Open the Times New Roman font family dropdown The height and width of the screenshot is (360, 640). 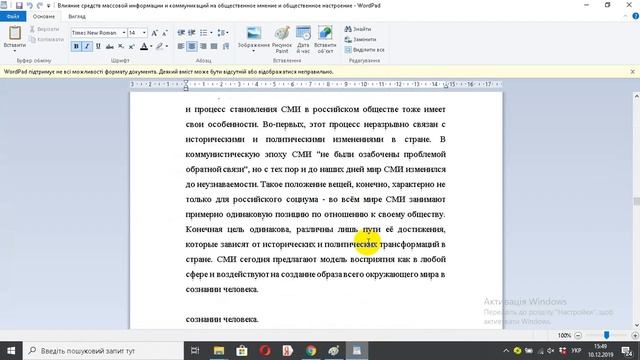tap(124, 33)
